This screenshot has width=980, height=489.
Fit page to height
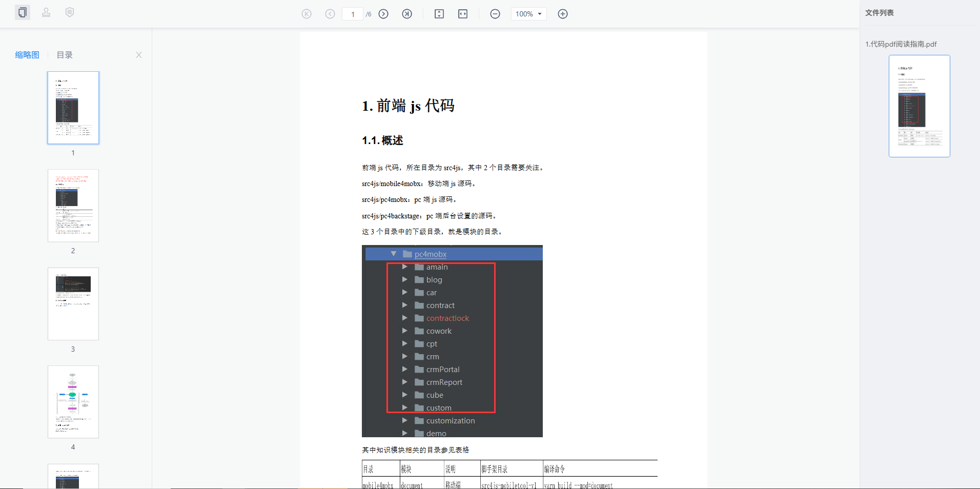439,14
